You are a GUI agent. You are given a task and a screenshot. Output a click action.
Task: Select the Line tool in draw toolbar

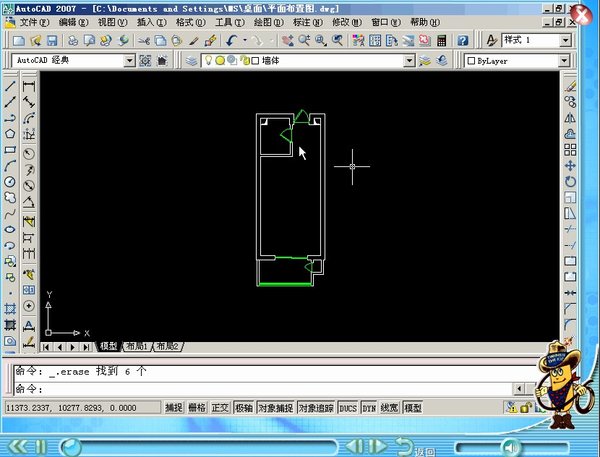point(10,86)
